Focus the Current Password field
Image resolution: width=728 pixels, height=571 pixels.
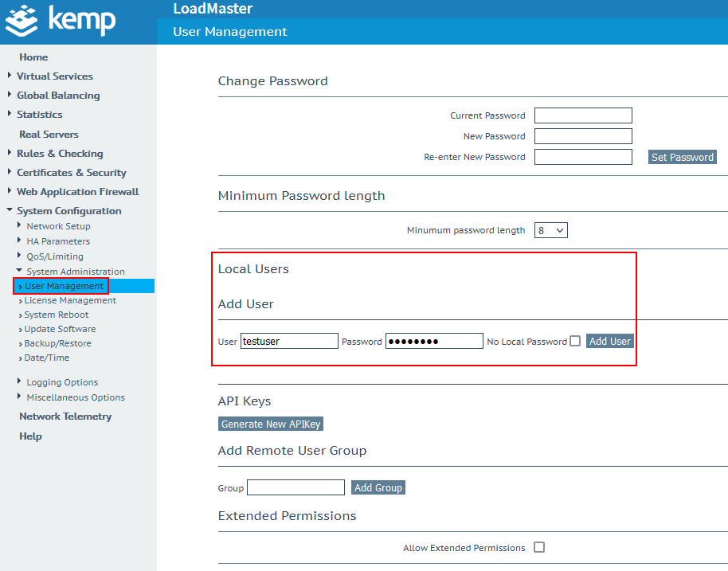[583, 115]
